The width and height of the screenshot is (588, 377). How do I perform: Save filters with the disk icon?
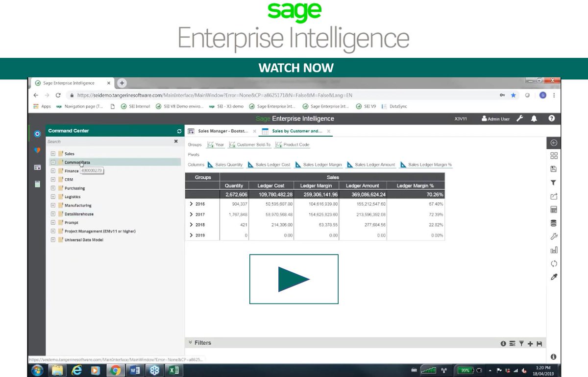pyautogui.click(x=539, y=344)
